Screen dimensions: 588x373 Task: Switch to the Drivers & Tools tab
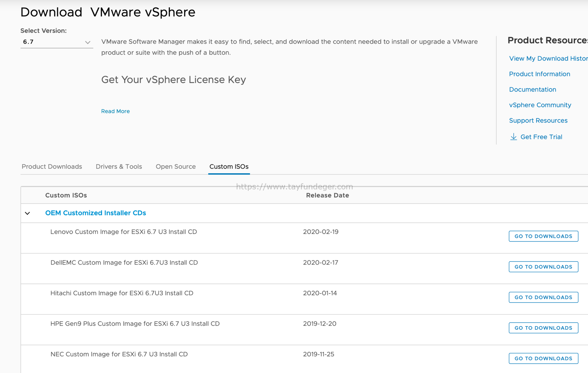(x=119, y=166)
